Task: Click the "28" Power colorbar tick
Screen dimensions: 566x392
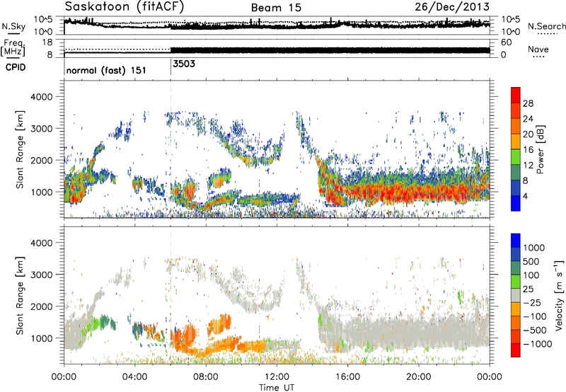Action: 528,103
